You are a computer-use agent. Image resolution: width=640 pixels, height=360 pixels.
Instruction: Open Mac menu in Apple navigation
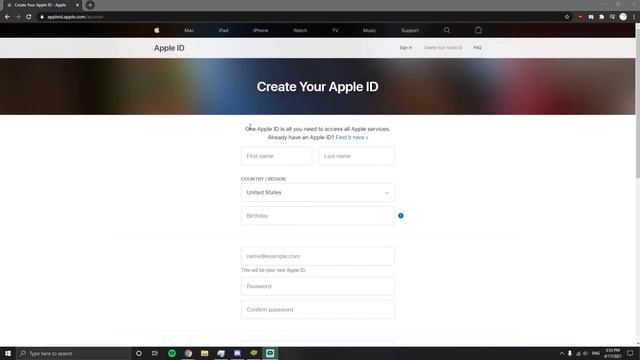pos(189,31)
